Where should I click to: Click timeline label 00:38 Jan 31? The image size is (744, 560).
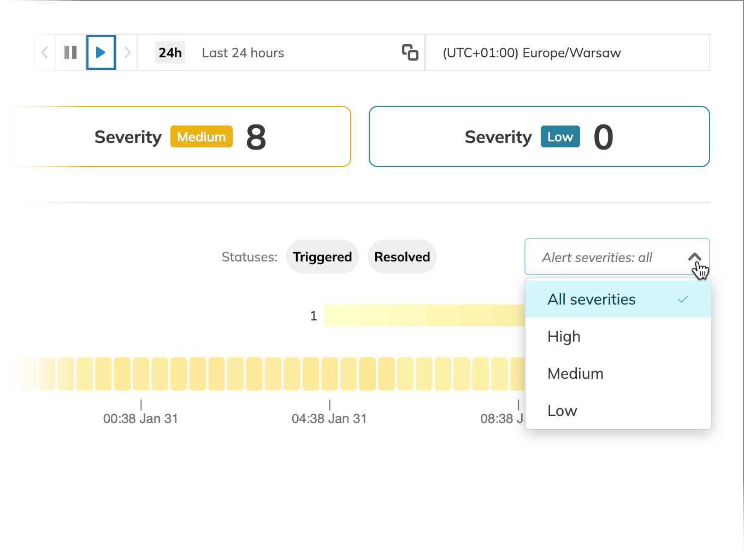point(140,419)
